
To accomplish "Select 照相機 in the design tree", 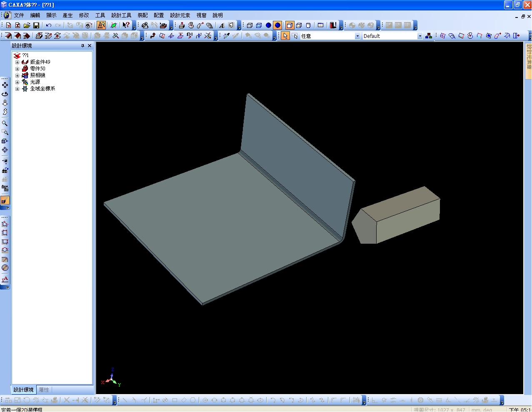I will coord(37,75).
